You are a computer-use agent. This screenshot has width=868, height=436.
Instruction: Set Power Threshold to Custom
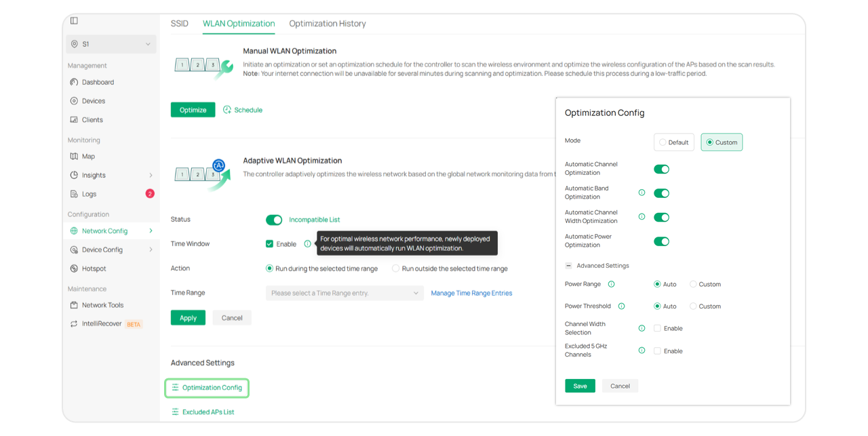click(693, 306)
